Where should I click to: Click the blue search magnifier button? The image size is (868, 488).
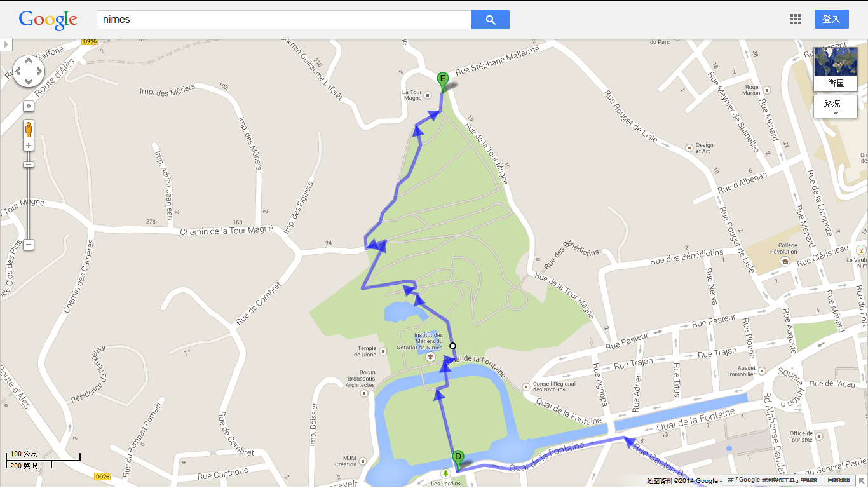(490, 20)
